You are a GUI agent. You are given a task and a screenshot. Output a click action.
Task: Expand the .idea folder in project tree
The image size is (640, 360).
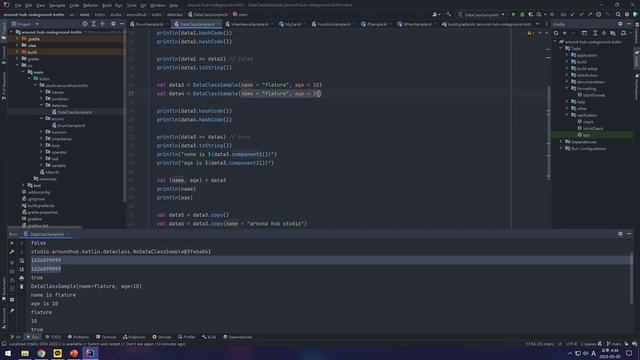[18, 45]
